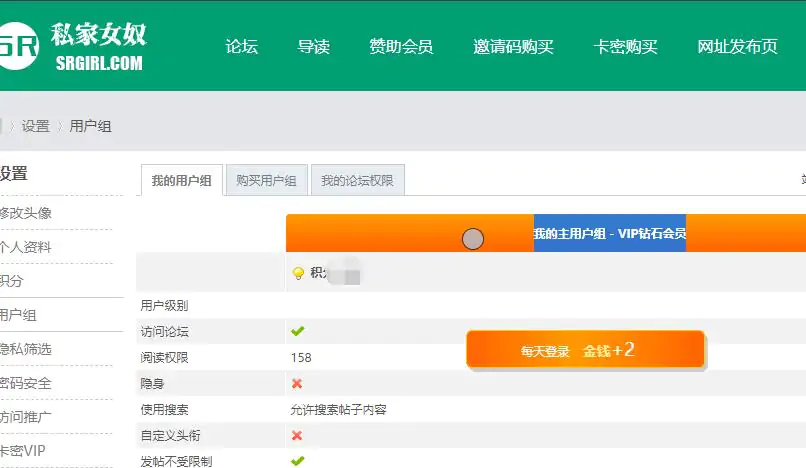
Task: Open the 导读 navigation item
Action: tap(314, 47)
